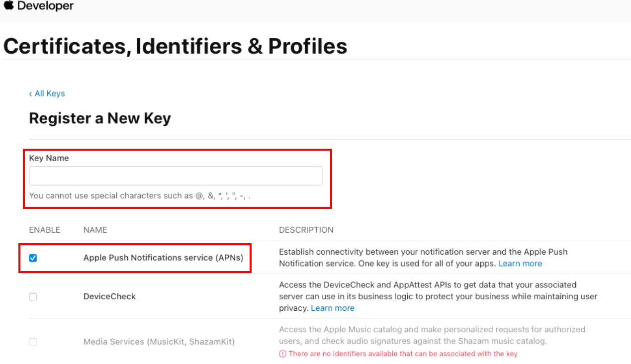Click the Apple logo icon
The image size is (631, 364).
tap(8, 5)
